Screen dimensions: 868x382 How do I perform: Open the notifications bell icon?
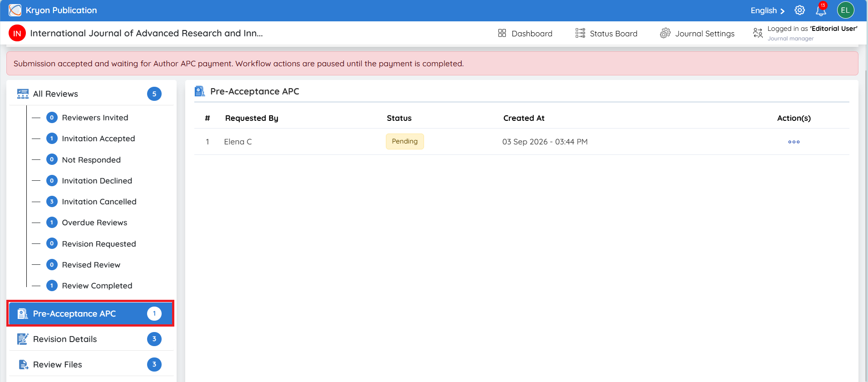(x=821, y=10)
